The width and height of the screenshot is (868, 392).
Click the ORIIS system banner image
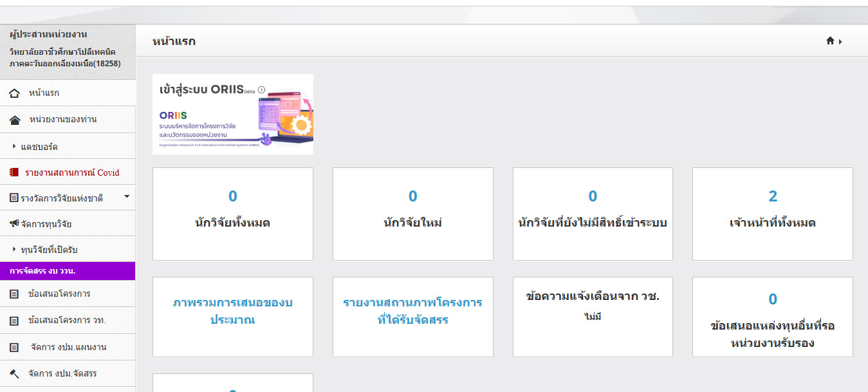tap(232, 114)
